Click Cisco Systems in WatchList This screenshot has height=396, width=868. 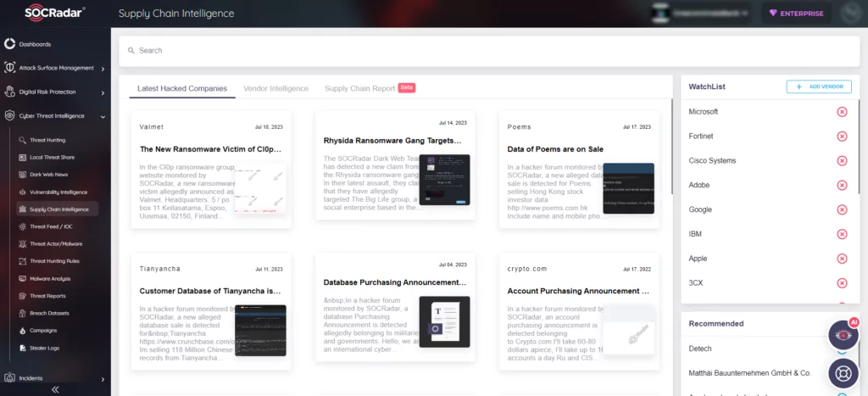pos(712,160)
